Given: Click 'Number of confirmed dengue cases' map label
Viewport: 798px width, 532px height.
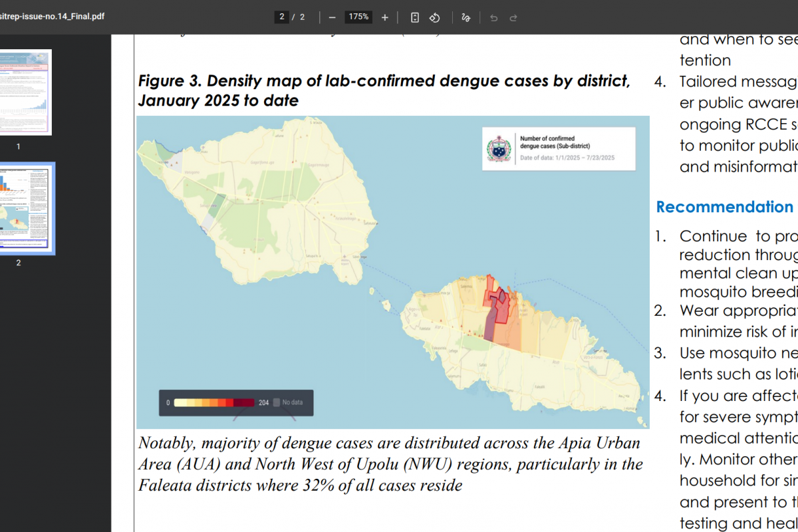Looking at the screenshot, I should 555,142.
